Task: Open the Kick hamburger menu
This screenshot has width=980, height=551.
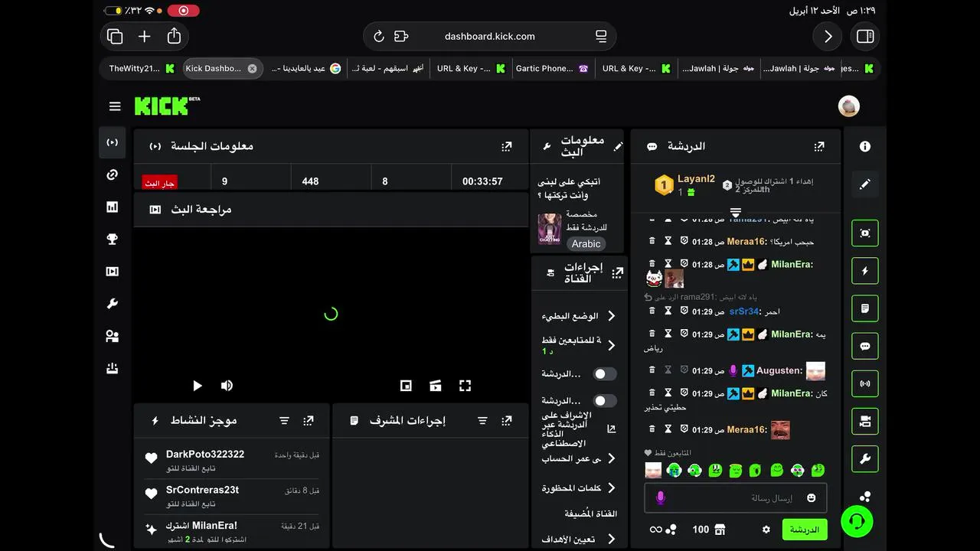Action: click(115, 106)
